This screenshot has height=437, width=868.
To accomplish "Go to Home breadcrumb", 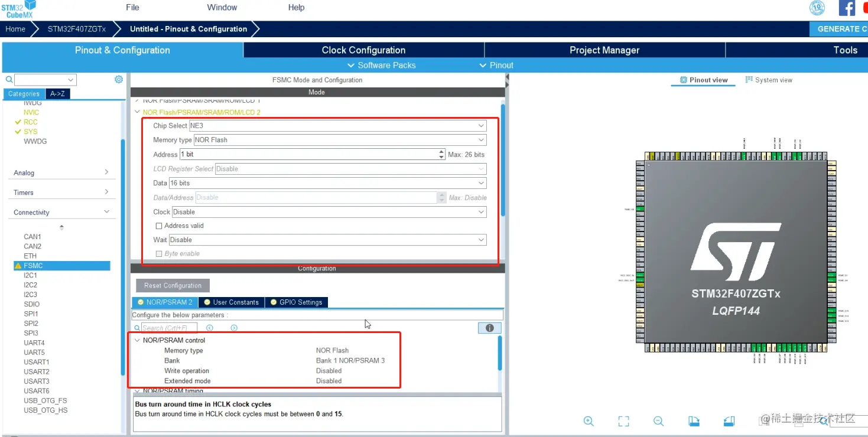I will [15, 29].
